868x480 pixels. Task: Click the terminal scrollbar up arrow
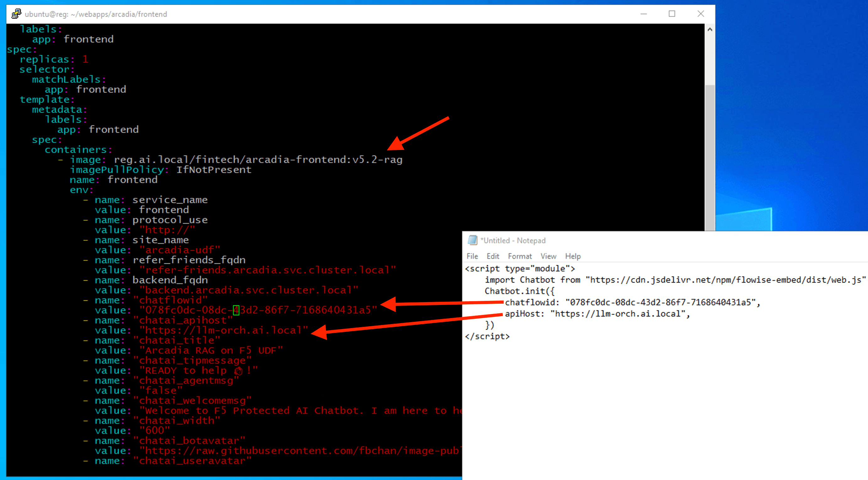coord(710,29)
